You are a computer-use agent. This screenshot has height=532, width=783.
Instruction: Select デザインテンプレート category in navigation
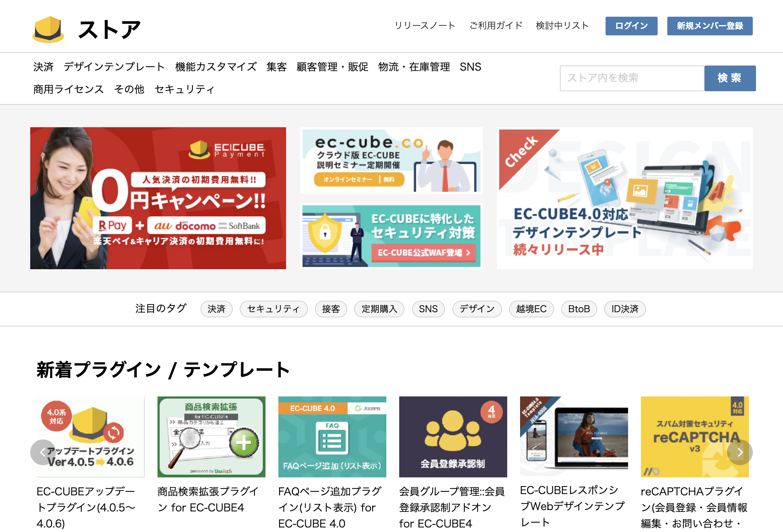(114, 67)
